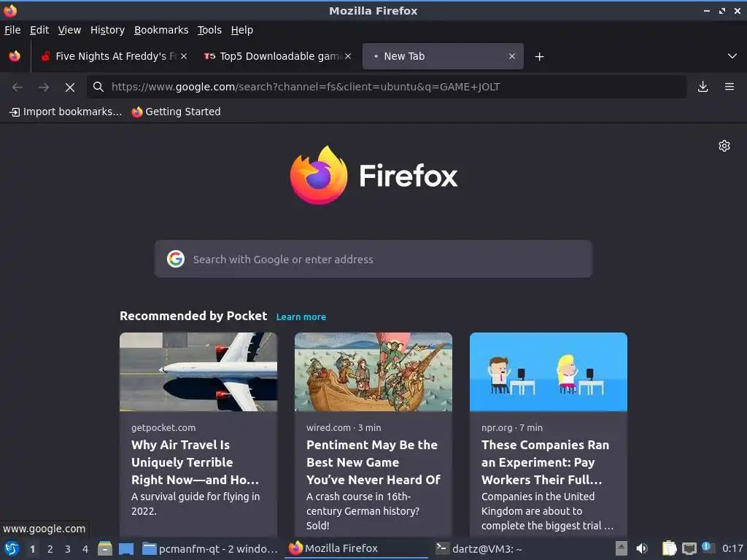Viewport: 747px width, 560px height.
Task: Click the removable media eject tray icon
Action: click(x=622, y=548)
